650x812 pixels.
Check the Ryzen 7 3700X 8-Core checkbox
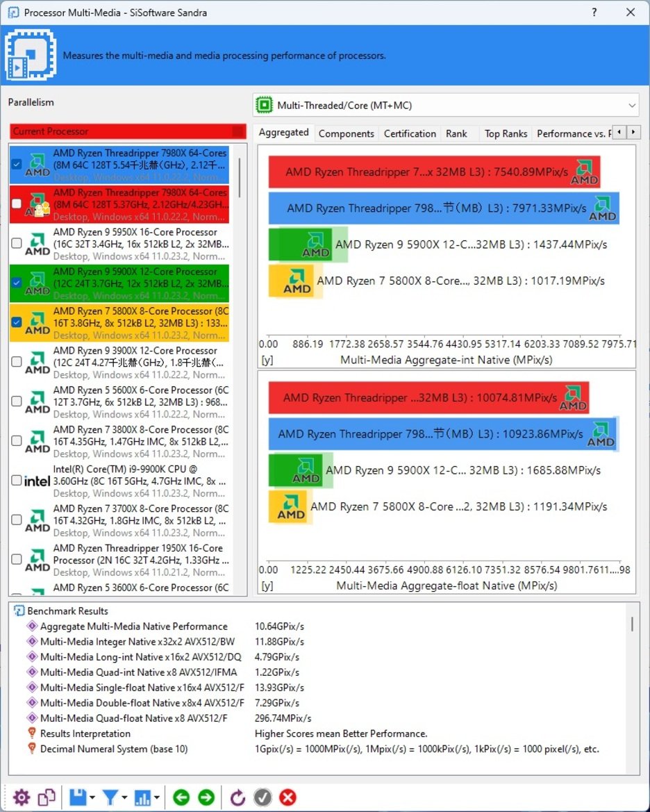click(17, 520)
